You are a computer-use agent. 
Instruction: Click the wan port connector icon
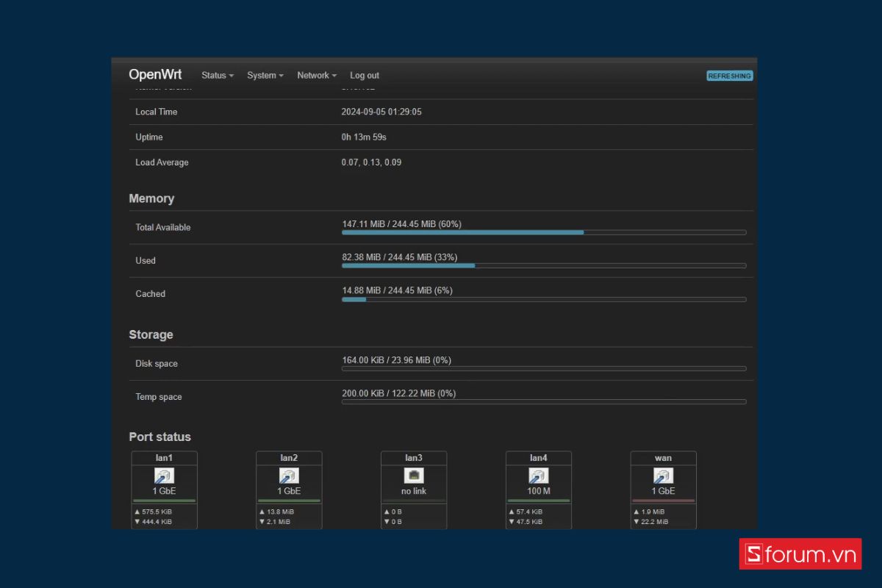(664, 476)
